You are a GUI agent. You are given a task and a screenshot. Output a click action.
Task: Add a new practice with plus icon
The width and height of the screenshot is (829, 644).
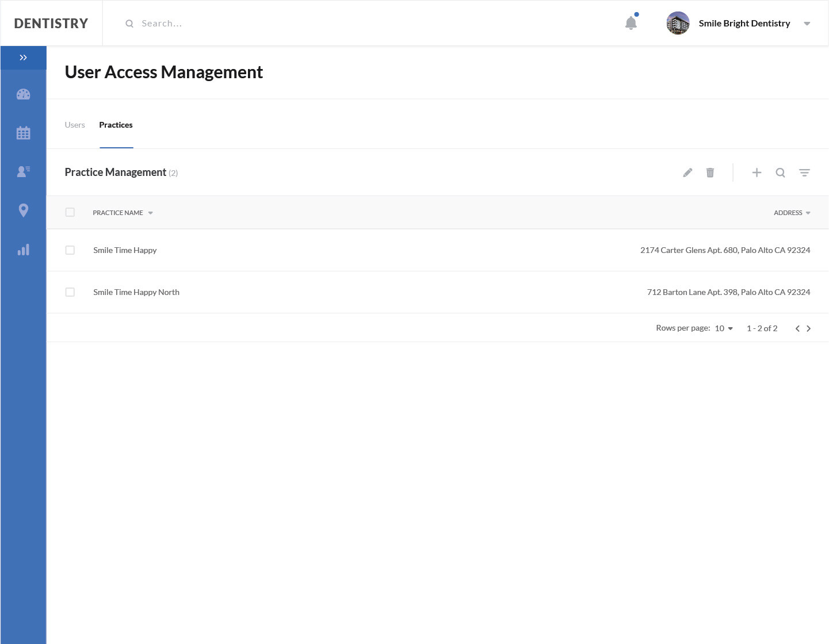(x=757, y=172)
